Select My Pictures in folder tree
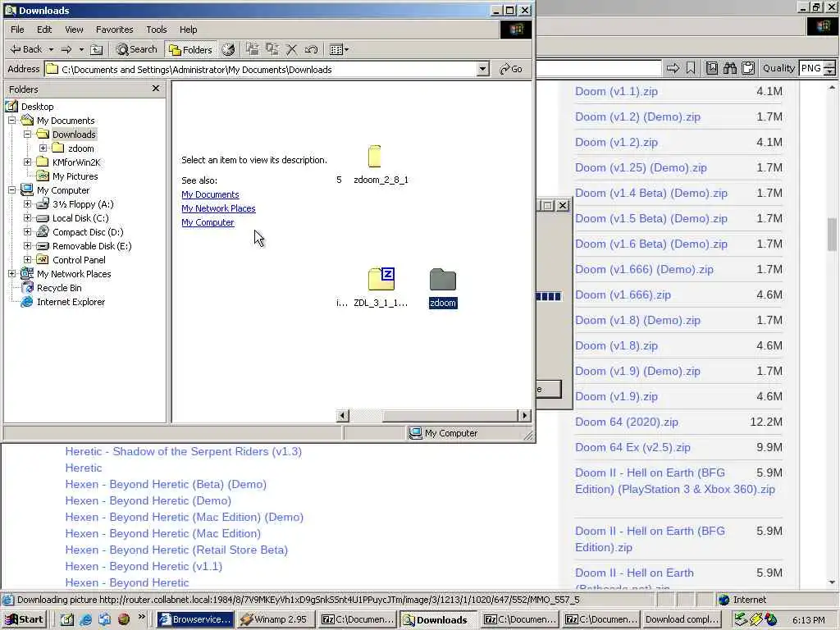This screenshot has width=840, height=630. point(75,176)
